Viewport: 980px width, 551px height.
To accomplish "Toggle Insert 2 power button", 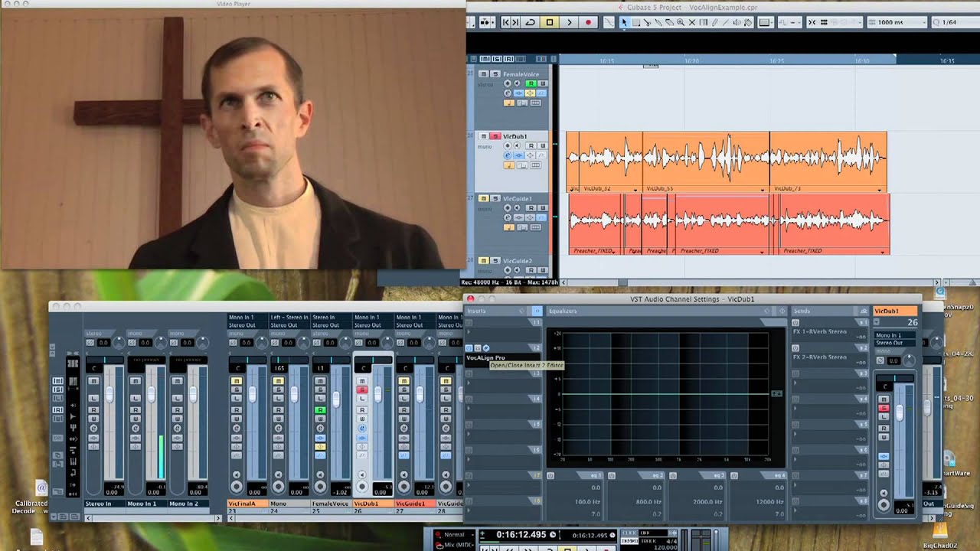I will [469, 347].
